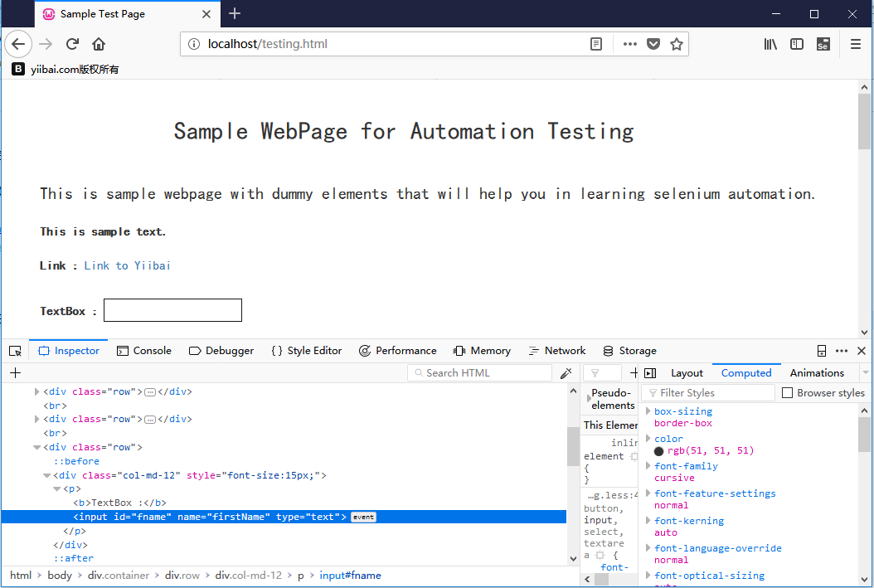Open the Network tab
874x588 pixels.
tap(557, 351)
